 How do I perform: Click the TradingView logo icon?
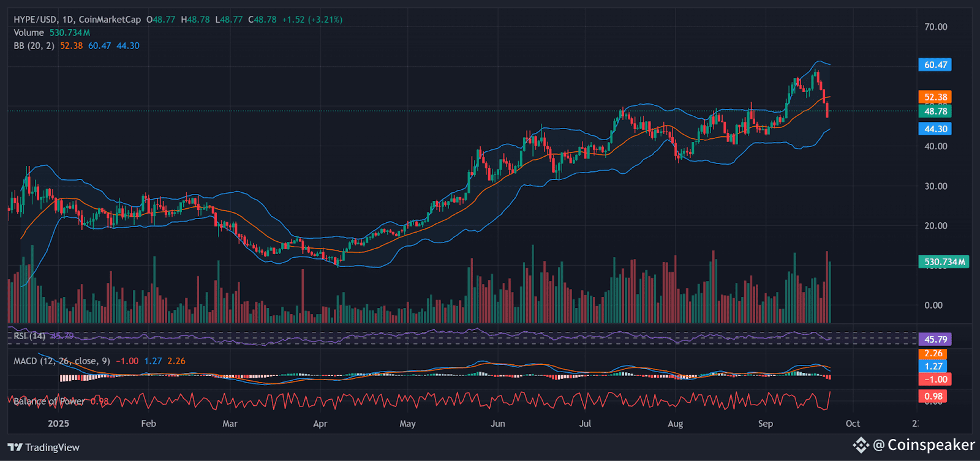(15, 448)
